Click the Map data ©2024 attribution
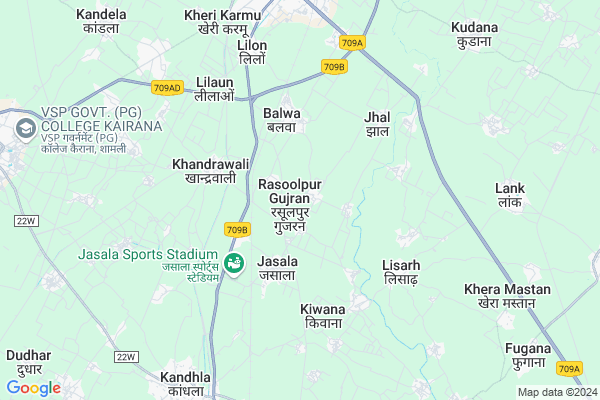This screenshot has height=400, width=600. (558, 392)
